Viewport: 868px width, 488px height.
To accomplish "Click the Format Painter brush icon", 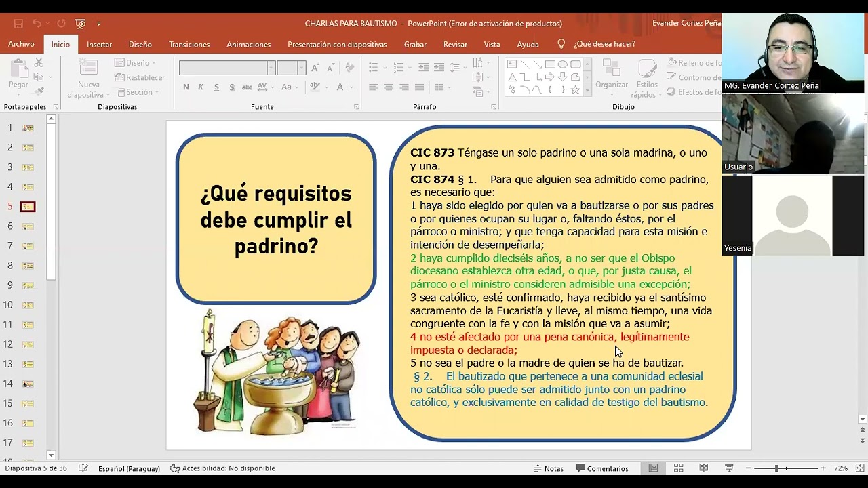I will (39, 91).
